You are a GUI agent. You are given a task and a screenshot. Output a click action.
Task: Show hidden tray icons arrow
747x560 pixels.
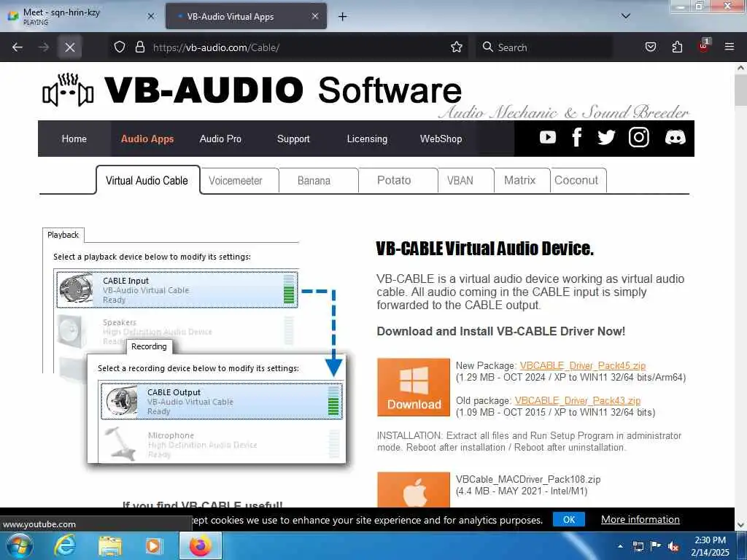pos(620,546)
